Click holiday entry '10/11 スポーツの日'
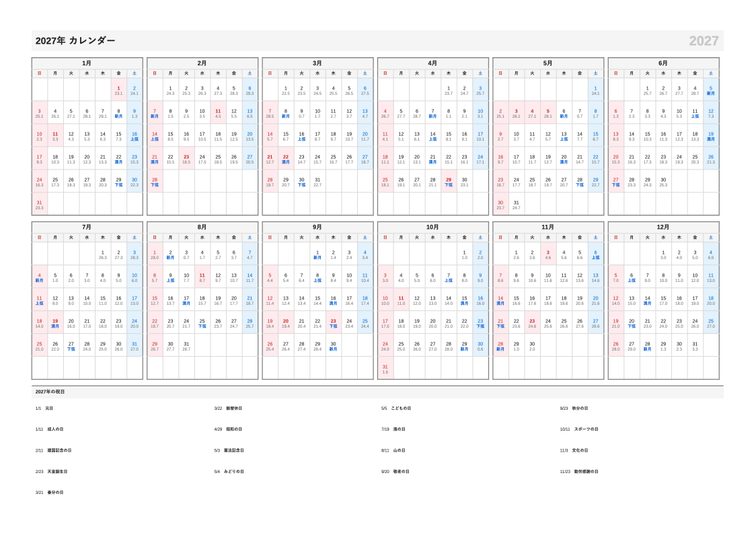Screen dimensions: 756x535 pyautogui.click(x=579, y=429)
